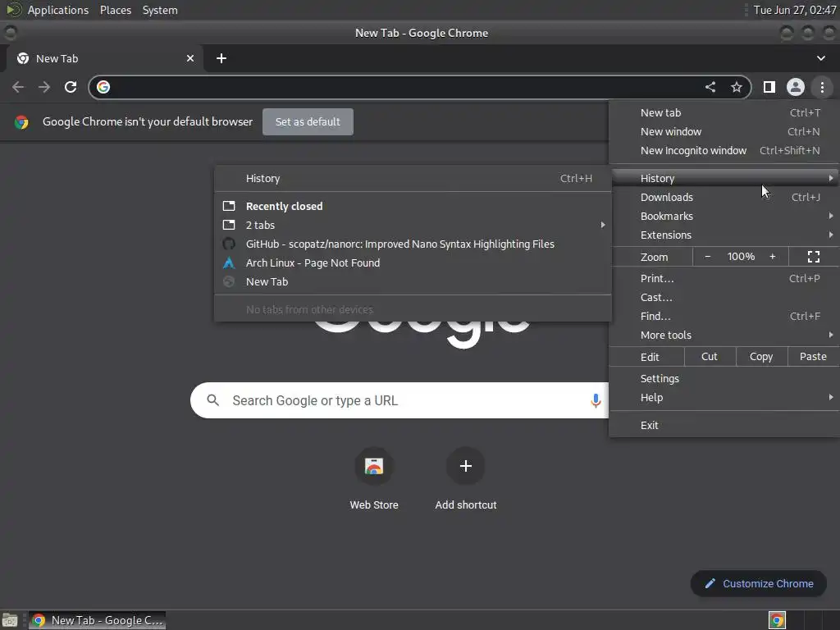
Task: Click the three-dot Chrome menu icon
Action: point(822,87)
